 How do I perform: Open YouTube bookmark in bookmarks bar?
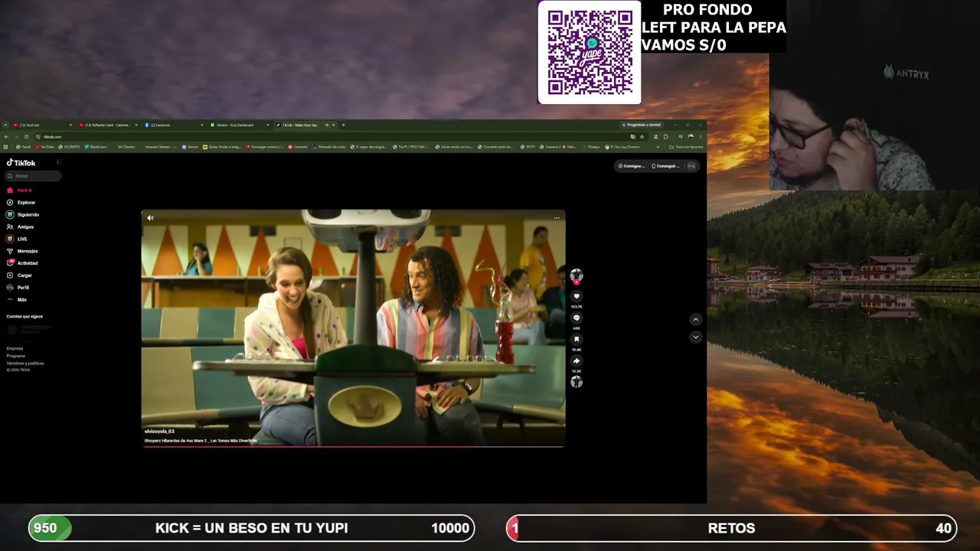pyautogui.click(x=45, y=147)
